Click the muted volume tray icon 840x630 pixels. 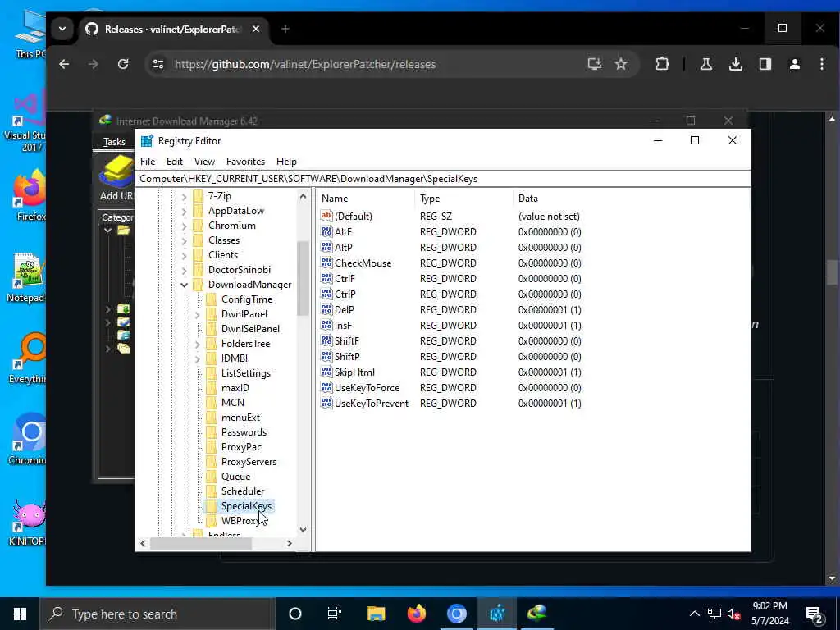pos(733,614)
